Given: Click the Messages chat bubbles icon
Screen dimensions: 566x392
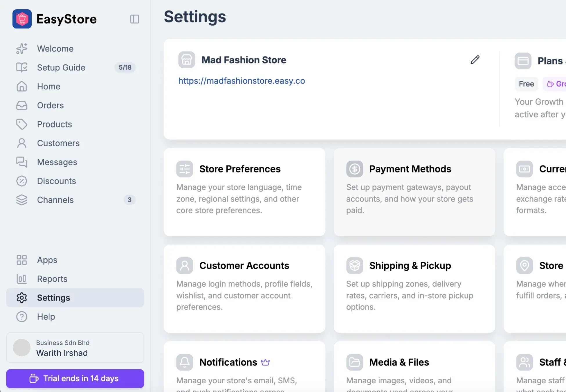Looking at the screenshot, I should [22, 162].
